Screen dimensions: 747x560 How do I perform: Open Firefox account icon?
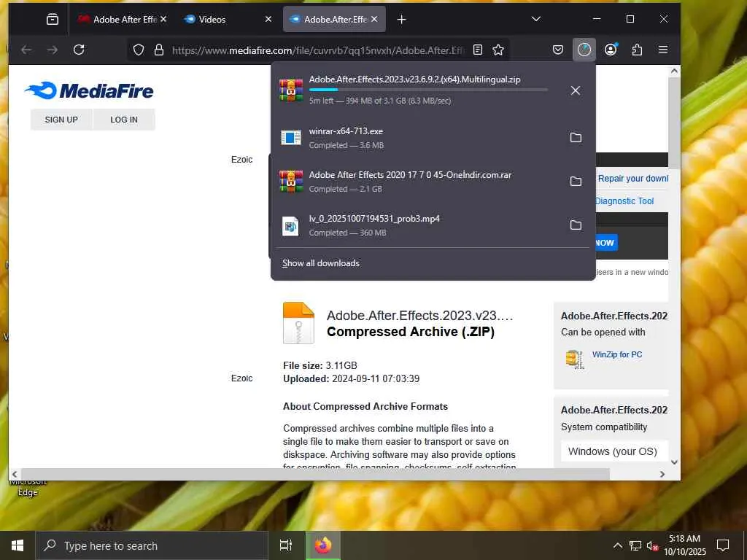tap(611, 50)
